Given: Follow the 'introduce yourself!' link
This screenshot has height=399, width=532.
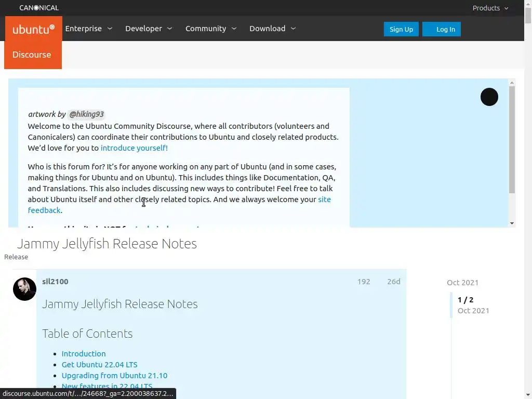Looking at the screenshot, I should click(134, 148).
